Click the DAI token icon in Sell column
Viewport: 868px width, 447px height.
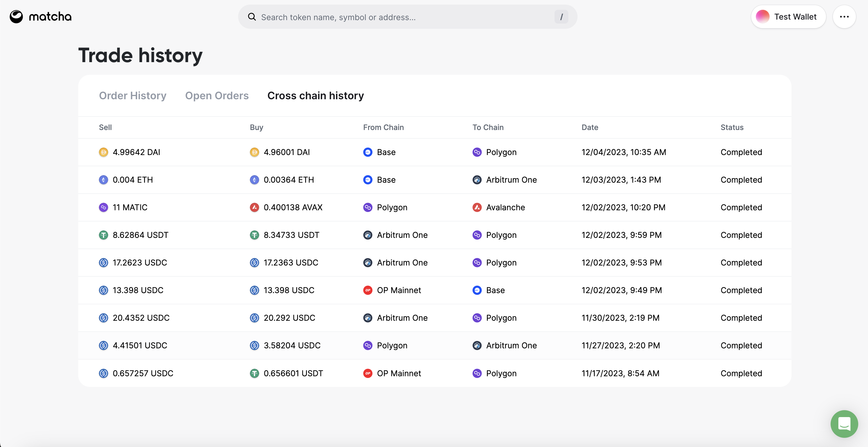[104, 152]
